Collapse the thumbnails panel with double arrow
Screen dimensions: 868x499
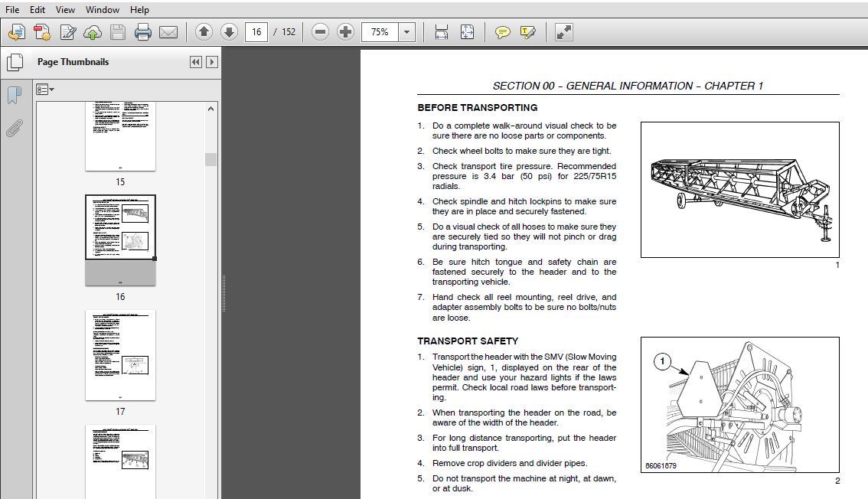(x=195, y=62)
